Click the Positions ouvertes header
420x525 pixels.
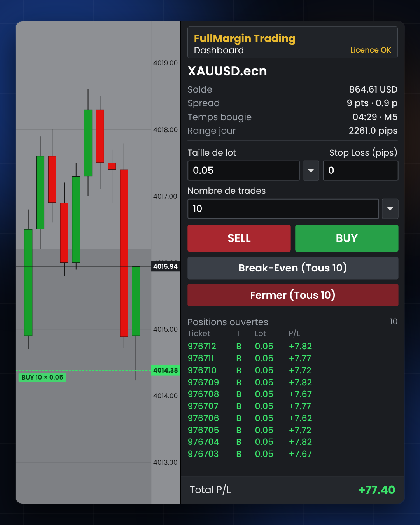click(228, 322)
